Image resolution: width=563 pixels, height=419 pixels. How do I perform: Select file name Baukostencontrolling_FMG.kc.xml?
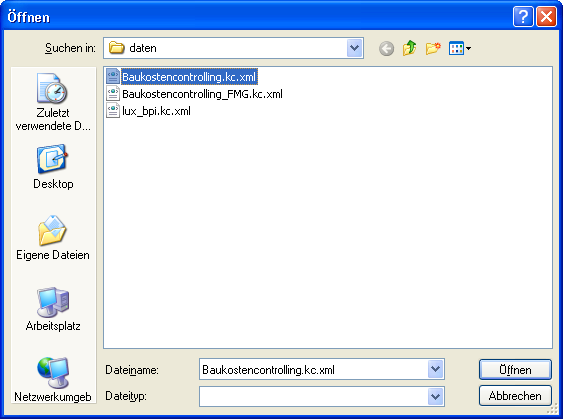tap(203, 94)
